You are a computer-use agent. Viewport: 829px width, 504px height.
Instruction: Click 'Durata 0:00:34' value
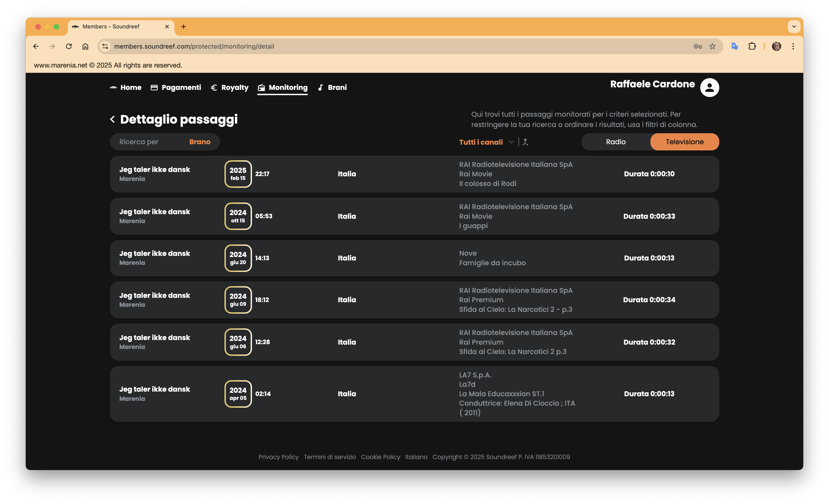point(649,299)
